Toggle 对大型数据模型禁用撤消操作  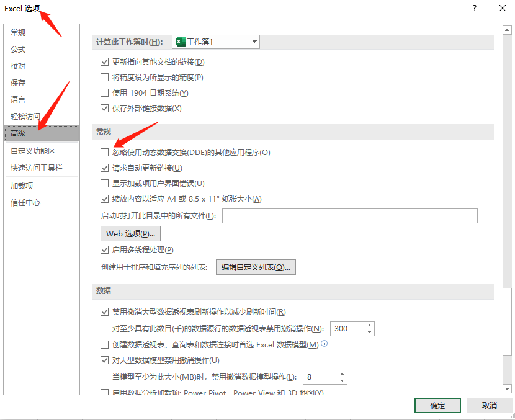click(x=104, y=360)
